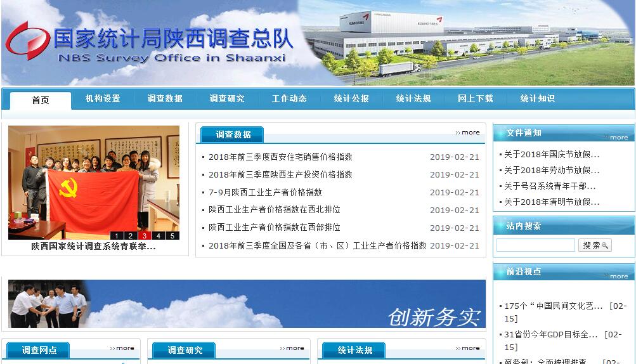Select 调查研究 in navigation bar

pyautogui.click(x=227, y=98)
